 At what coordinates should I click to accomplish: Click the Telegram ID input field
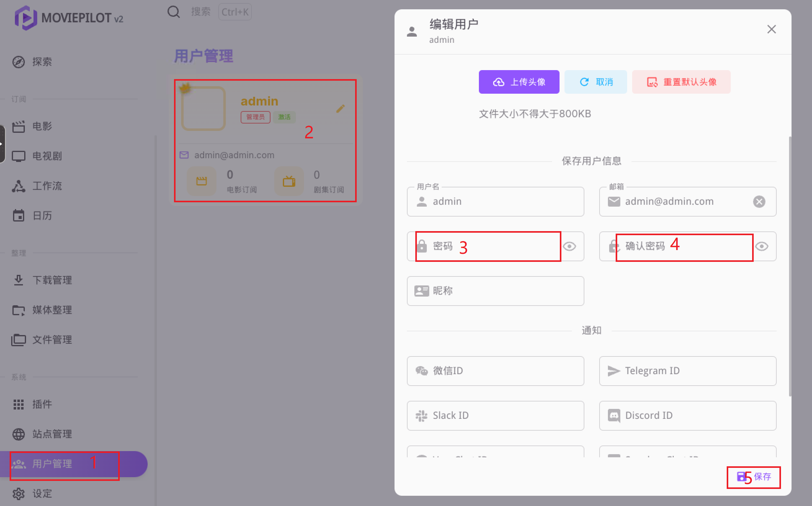click(x=688, y=371)
